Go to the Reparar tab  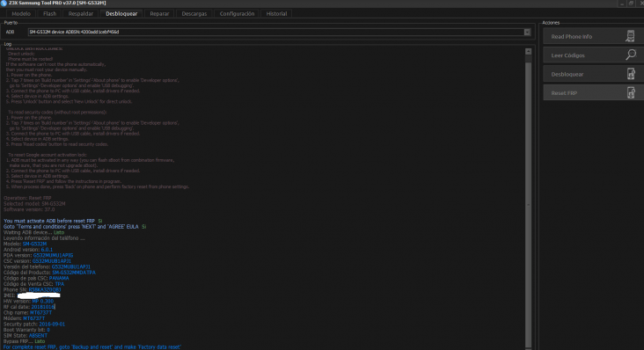159,13
